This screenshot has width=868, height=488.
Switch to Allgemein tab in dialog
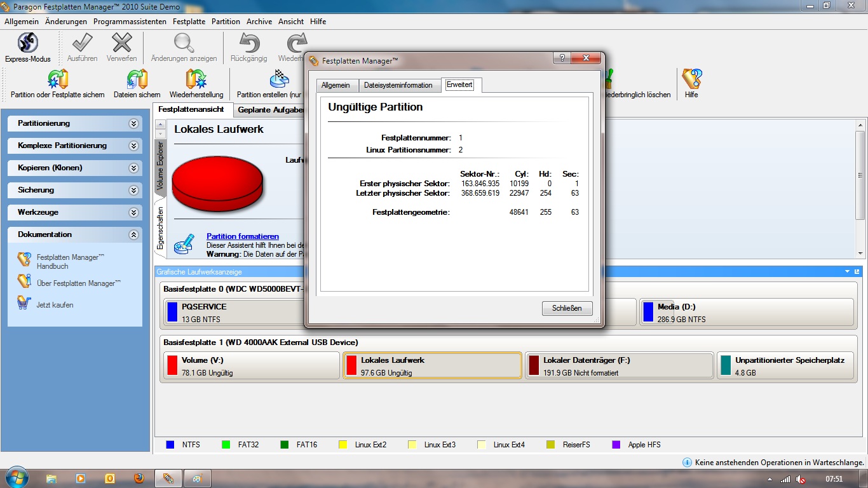[x=336, y=85]
